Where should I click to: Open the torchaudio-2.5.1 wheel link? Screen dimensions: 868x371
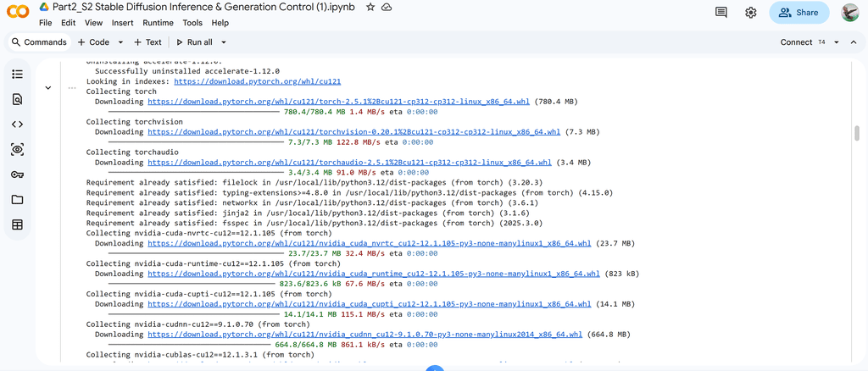coord(349,162)
